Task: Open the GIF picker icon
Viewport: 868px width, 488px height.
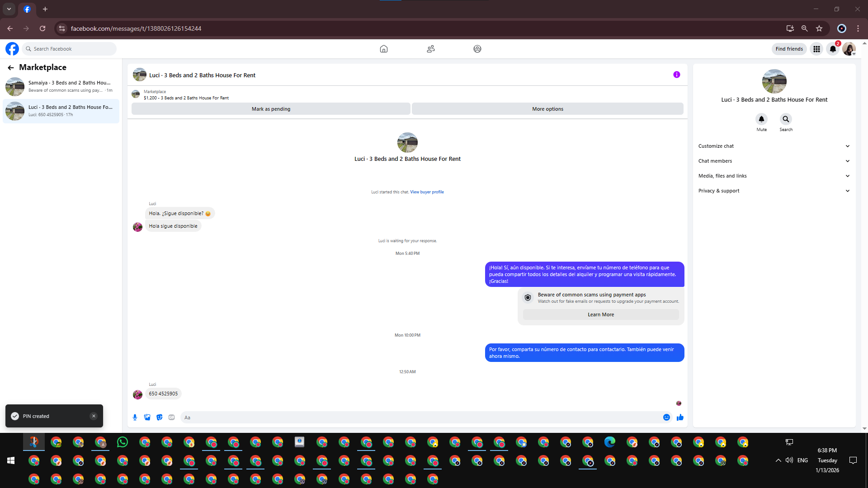Action: (171, 418)
